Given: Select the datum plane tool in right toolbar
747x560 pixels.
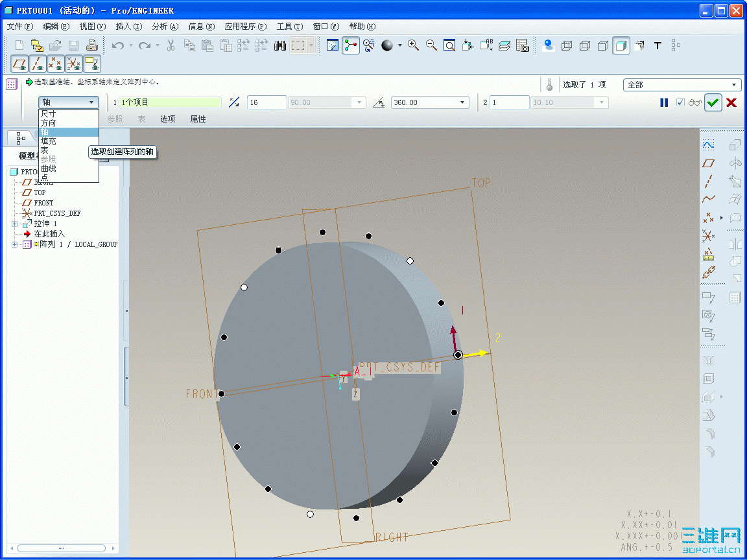Looking at the screenshot, I should 709,163.
